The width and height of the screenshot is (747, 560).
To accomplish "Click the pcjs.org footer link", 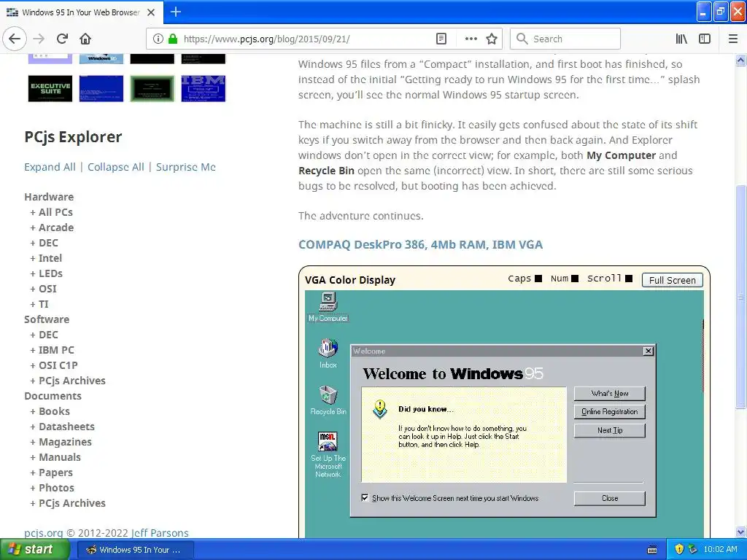I will click(x=43, y=533).
